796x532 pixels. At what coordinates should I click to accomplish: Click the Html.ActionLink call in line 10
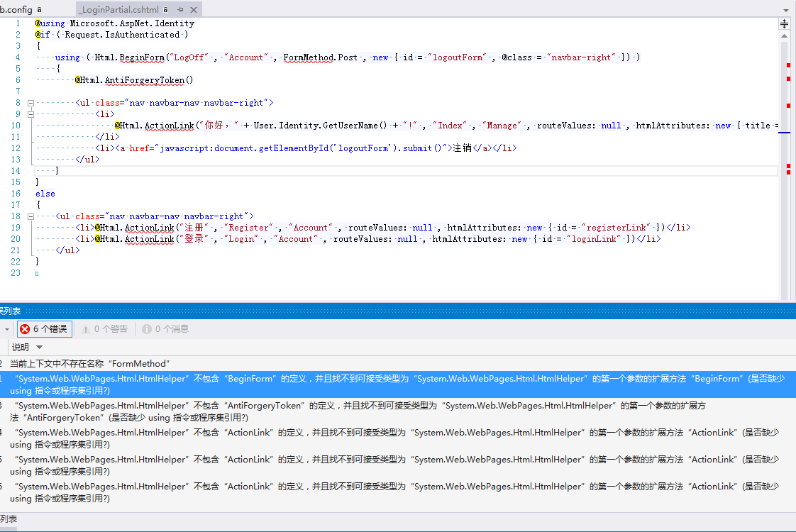(156, 126)
